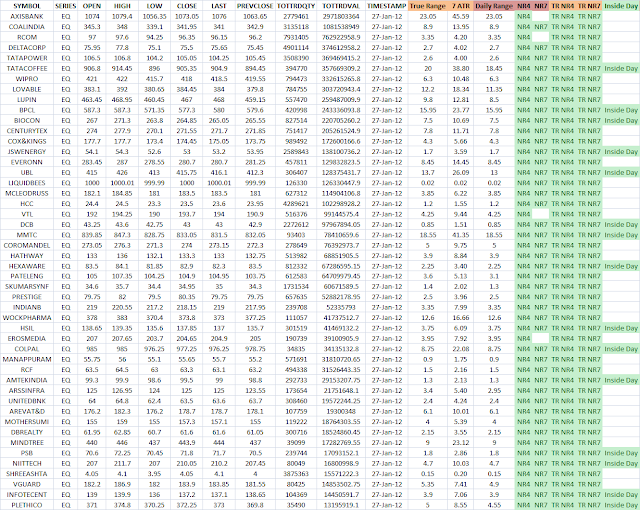The height and width of the screenshot is (510, 640).
Task: Select the LOVABLE symbol cell
Action: click(27, 89)
